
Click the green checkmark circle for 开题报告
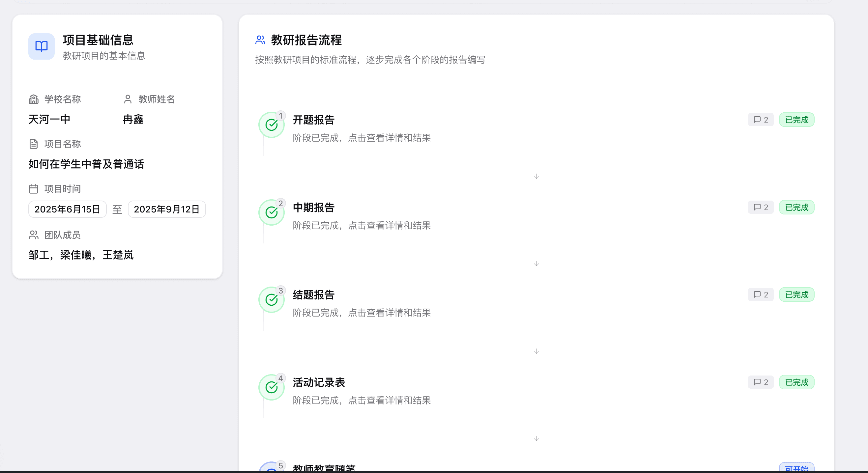coord(271,125)
